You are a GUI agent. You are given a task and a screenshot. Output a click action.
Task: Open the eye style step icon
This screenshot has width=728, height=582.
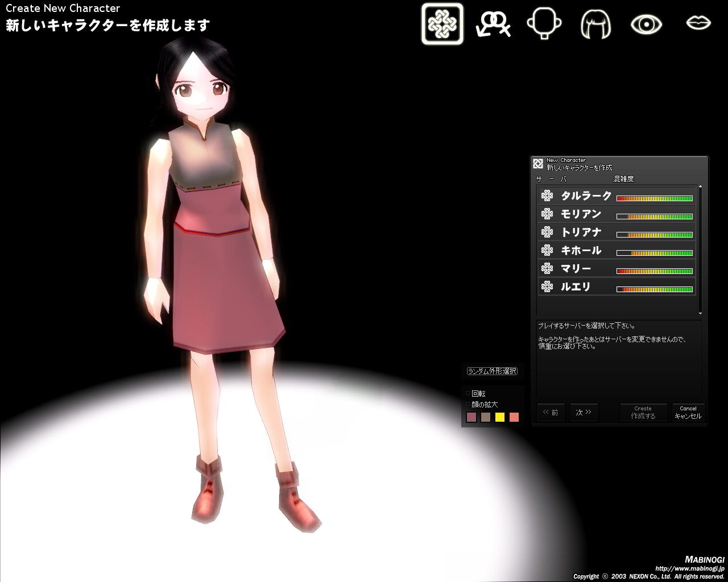click(x=647, y=24)
